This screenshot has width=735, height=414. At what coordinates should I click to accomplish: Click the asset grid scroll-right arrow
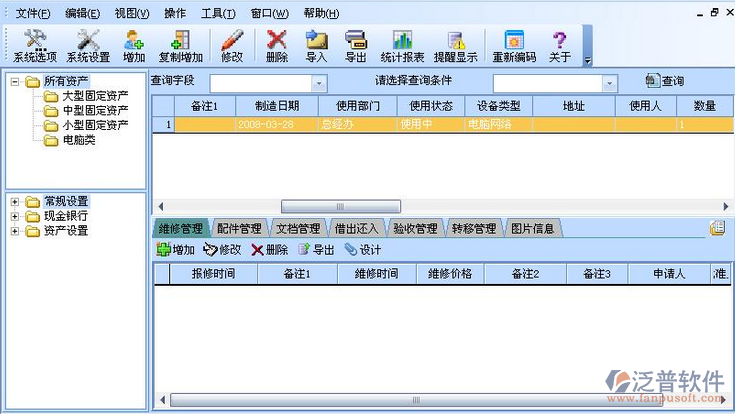tap(726, 206)
